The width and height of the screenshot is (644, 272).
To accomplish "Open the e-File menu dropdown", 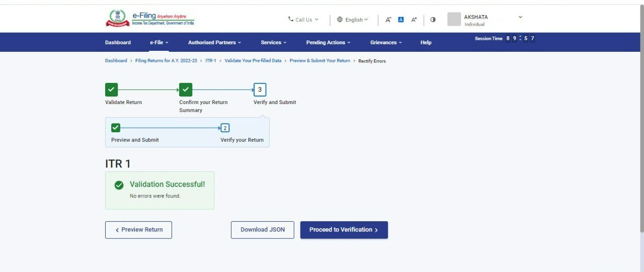I will coord(159,42).
